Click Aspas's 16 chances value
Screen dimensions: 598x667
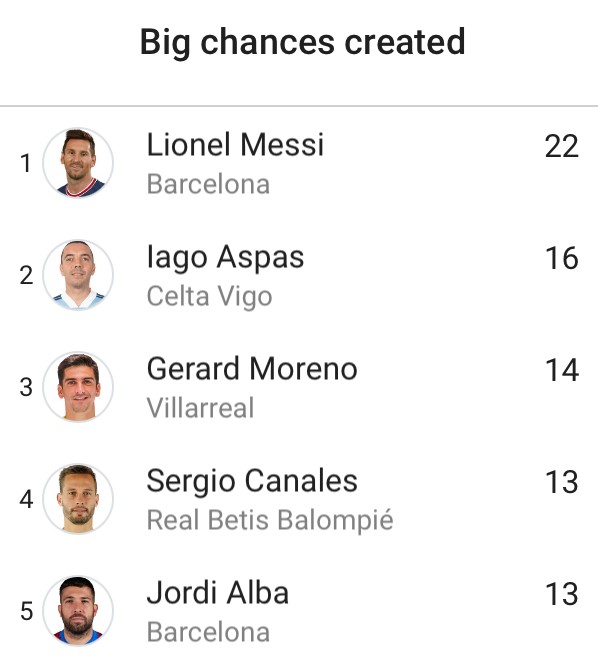561,258
